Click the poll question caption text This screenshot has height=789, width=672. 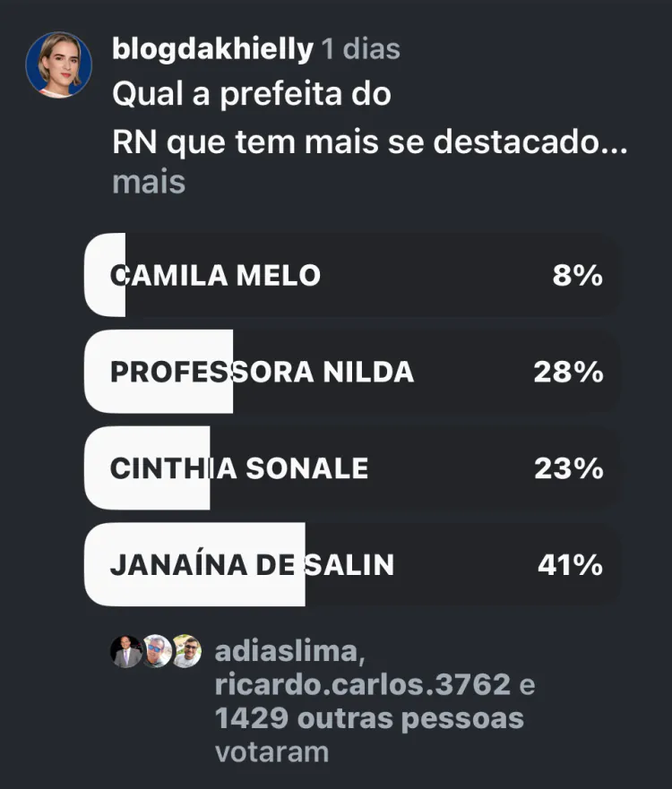tap(369, 117)
